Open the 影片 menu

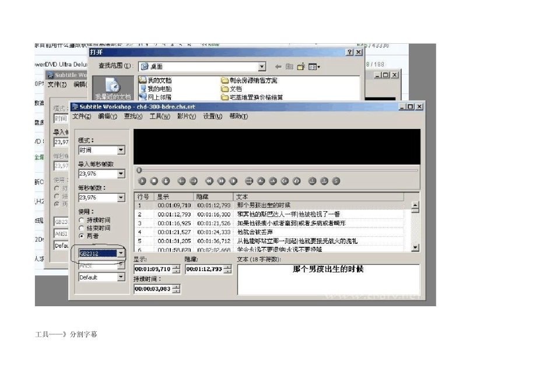point(186,116)
